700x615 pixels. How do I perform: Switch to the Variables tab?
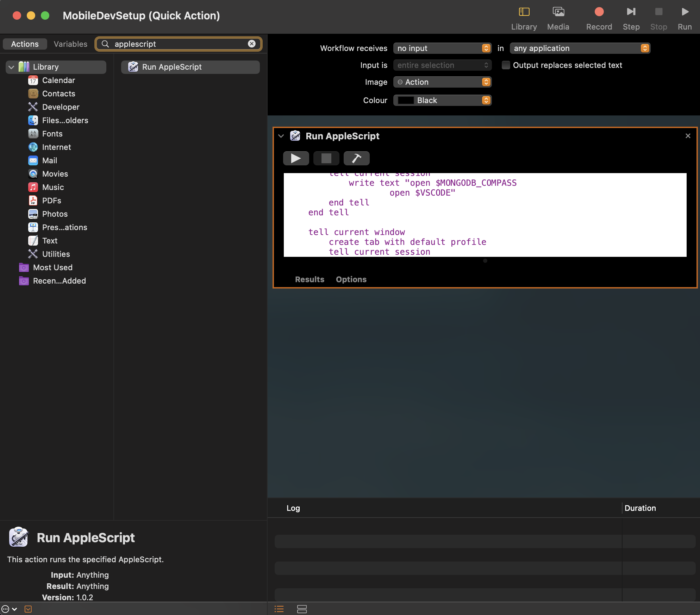[70, 44]
